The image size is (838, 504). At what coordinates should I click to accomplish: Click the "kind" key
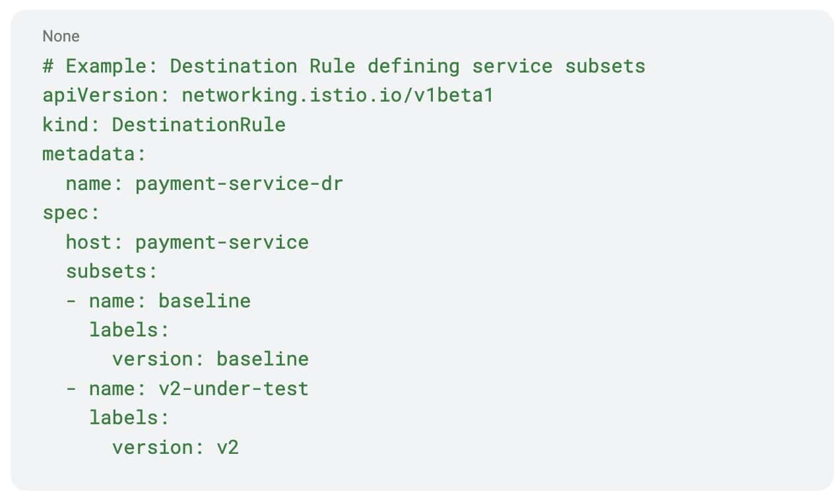coord(65,125)
